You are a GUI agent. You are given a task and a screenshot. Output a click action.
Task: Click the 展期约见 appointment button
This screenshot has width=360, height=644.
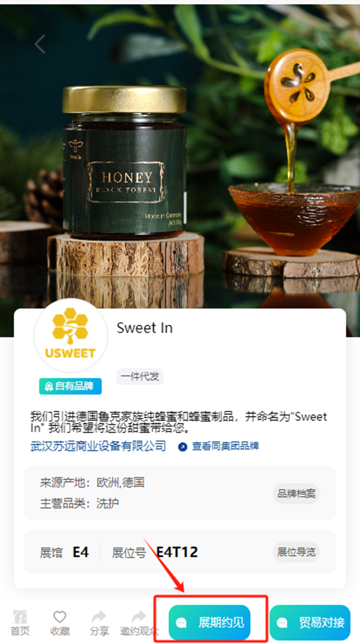[210, 623]
